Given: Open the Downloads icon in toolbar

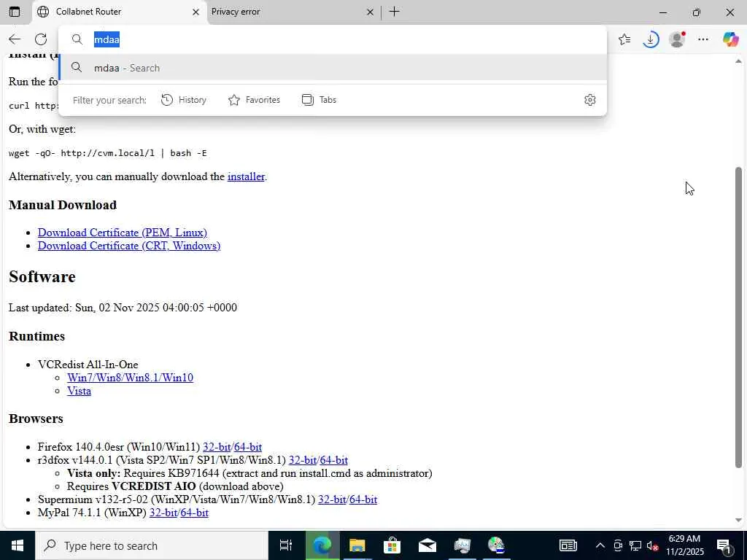Looking at the screenshot, I should coord(650,39).
